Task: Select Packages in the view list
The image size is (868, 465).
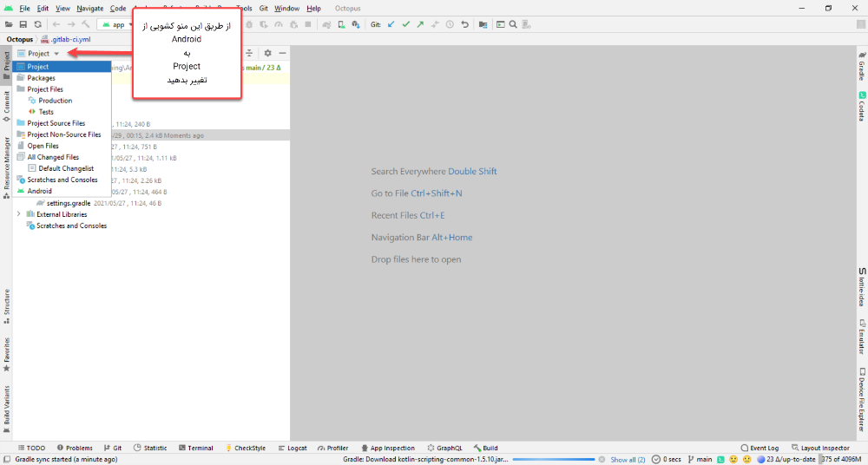Action: (x=62, y=78)
